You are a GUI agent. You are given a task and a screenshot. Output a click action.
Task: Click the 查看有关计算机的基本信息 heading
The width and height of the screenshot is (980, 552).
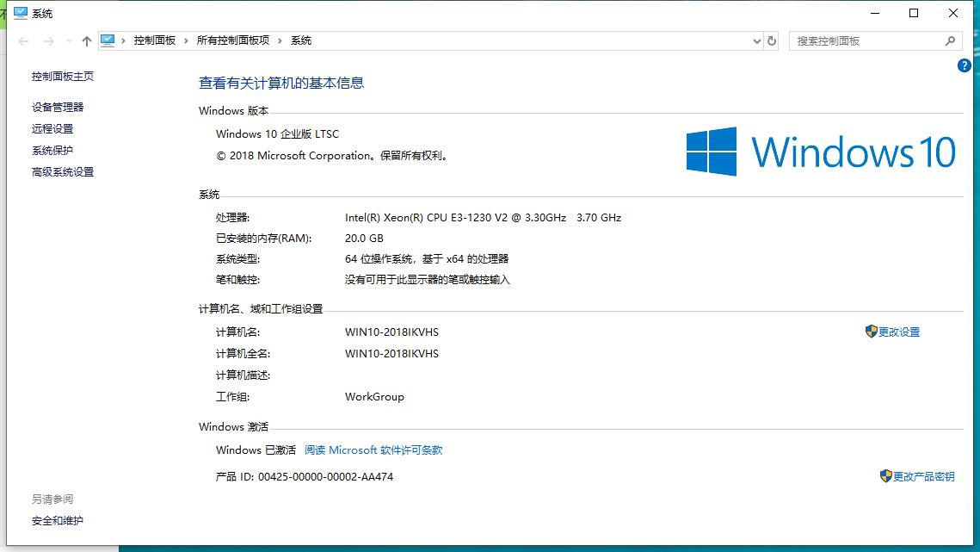[x=281, y=84]
